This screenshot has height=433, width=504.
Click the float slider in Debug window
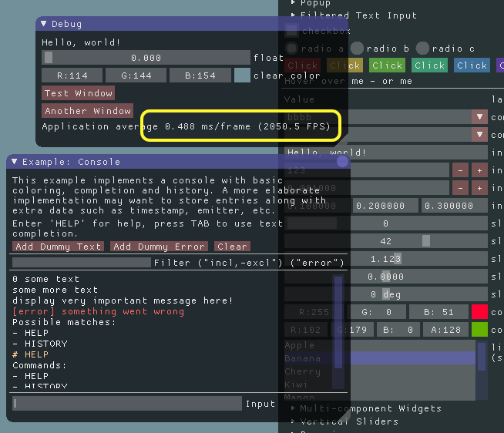click(146, 58)
